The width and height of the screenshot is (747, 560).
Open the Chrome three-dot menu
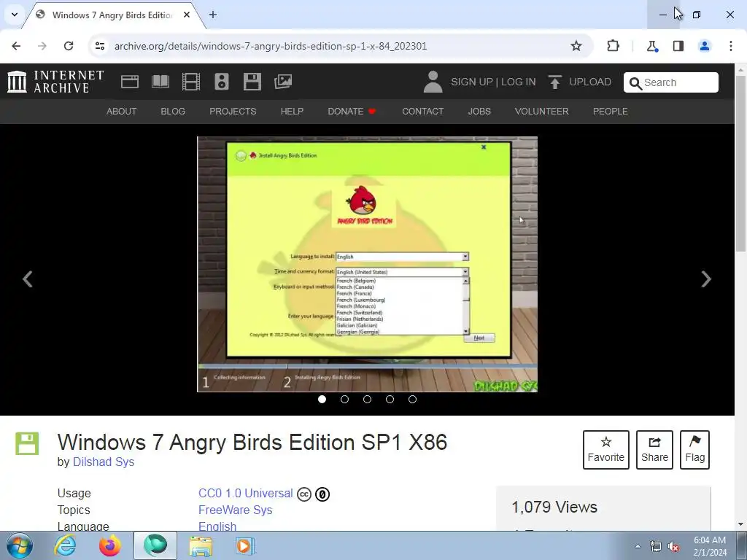click(731, 46)
